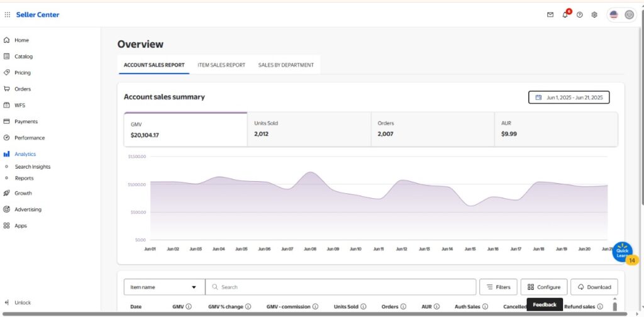Open the app grid menu icon
The height and width of the screenshot is (317, 644).
(x=8, y=14)
